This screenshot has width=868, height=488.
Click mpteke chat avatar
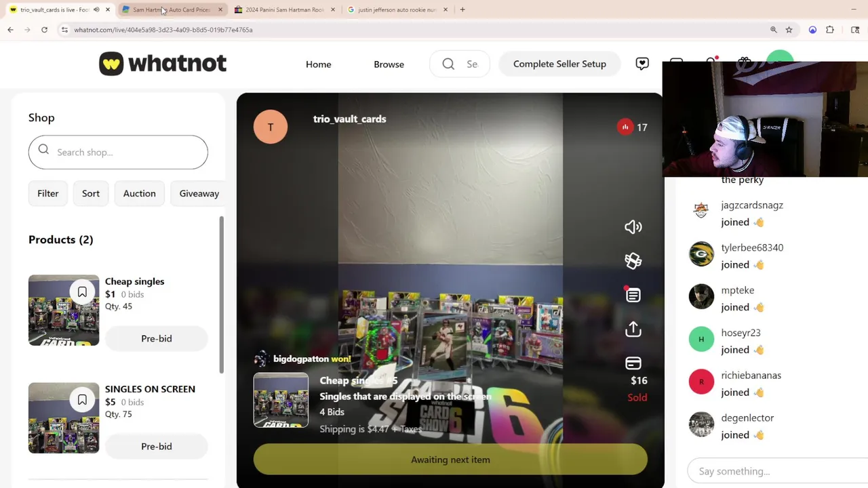coord(701,296)
